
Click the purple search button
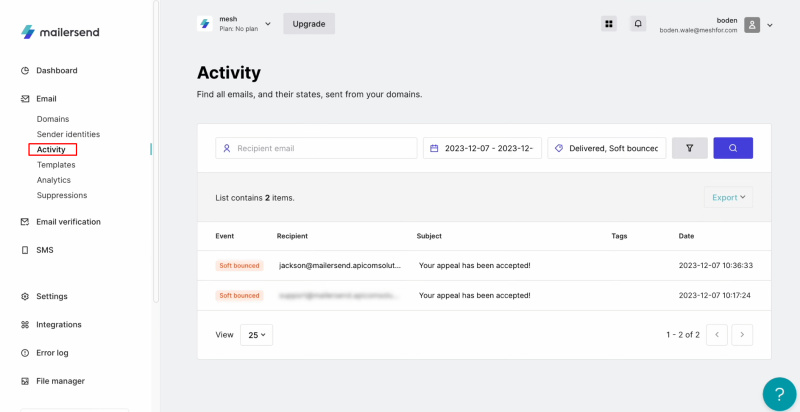pyautogui.click(x=733, y=148)
